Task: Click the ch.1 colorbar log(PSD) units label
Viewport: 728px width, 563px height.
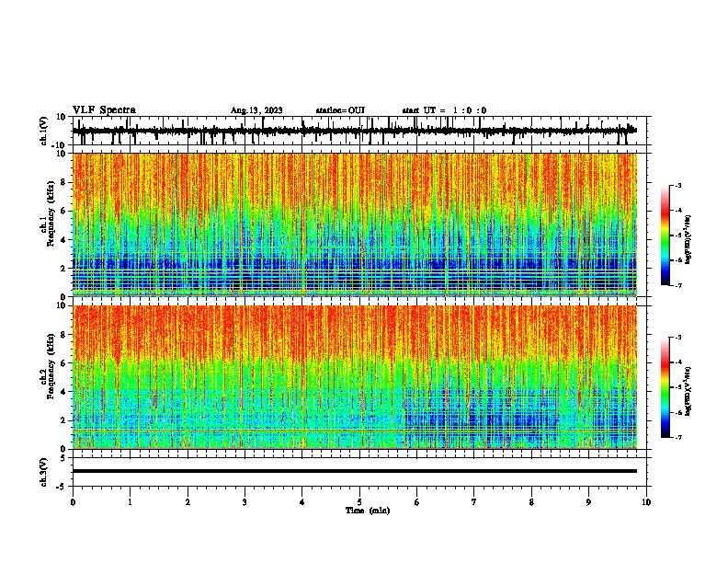Action: [x=688, y=240]
